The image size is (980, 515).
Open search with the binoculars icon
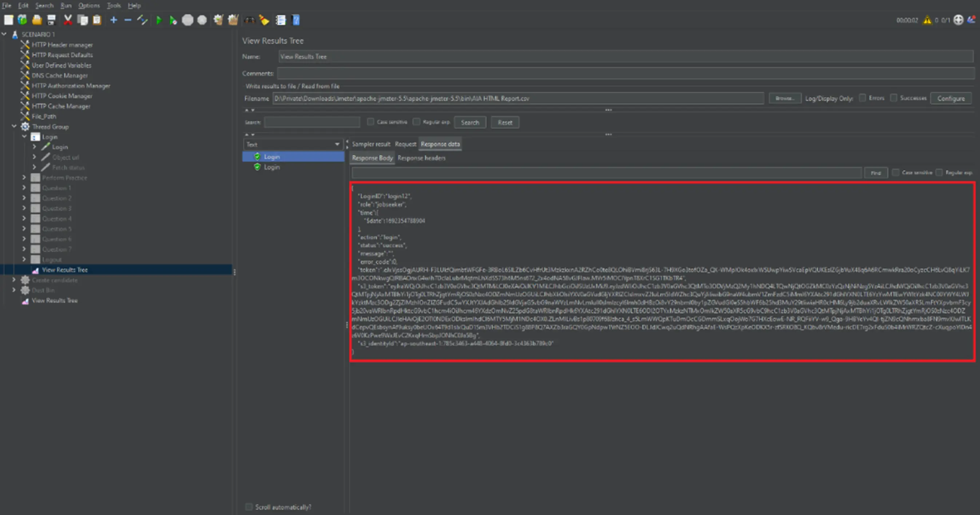[249, 20]
